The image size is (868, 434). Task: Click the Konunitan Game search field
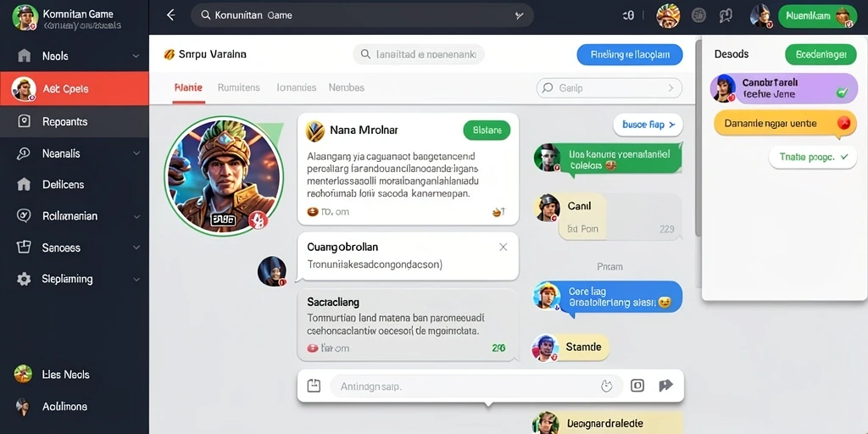(x=362, y=15)
